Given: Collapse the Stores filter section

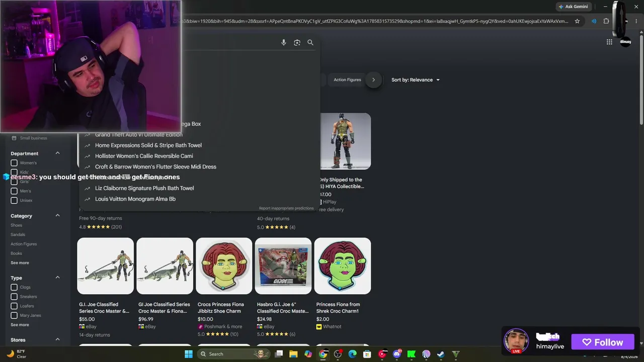Looking at the screenshot, I should 57,340.
